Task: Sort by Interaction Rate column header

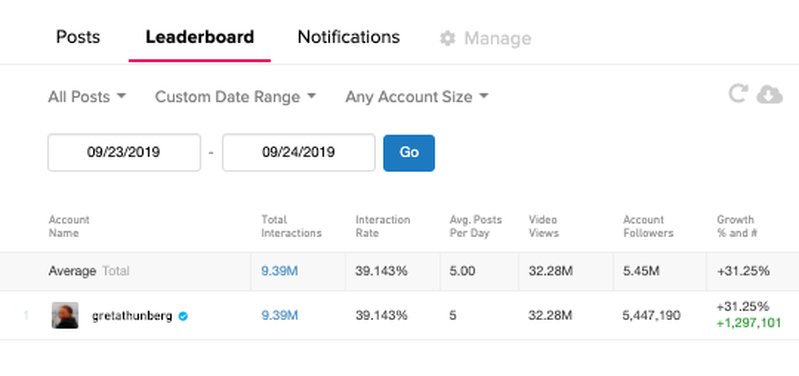Action: tap(383, 226)
